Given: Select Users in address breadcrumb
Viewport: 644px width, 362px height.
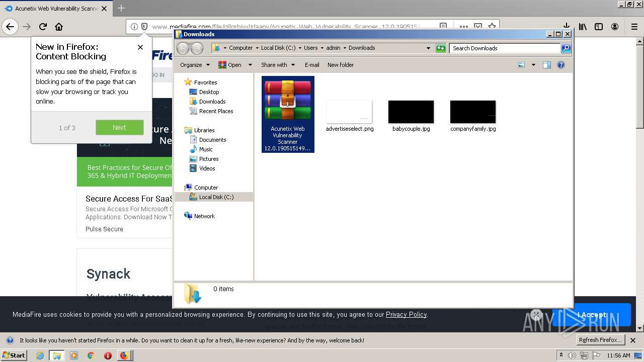Looking at the screenshot, I should [x=310, y=48].
